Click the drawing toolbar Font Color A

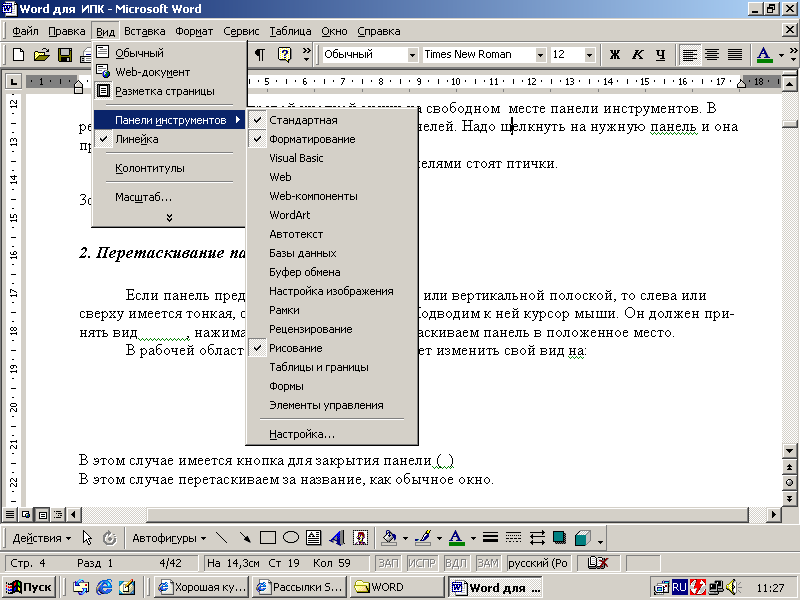click(457, 538)
